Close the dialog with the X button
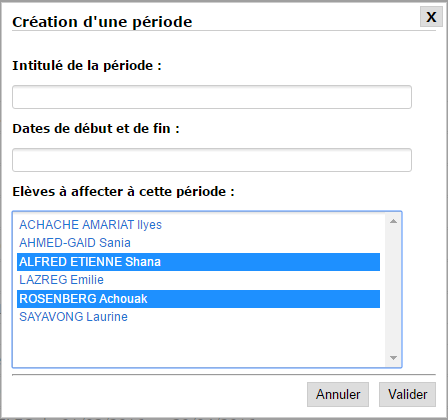Image resolution: width=448 pixels, height=420 pixels. pos(431,17)
